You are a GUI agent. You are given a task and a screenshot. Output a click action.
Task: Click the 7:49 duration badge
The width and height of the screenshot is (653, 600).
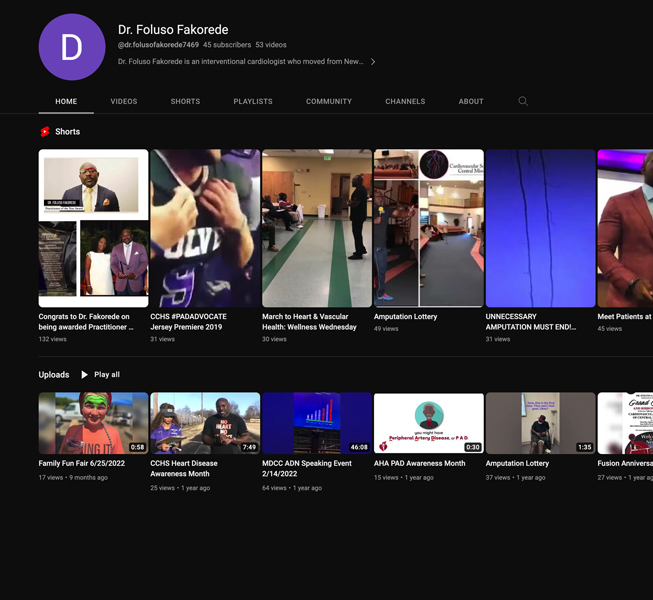(249, 447)
